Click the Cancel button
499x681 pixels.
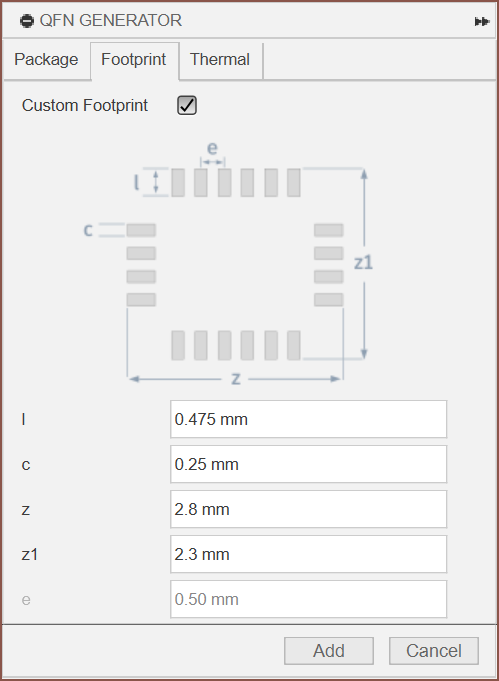[434, 651]
